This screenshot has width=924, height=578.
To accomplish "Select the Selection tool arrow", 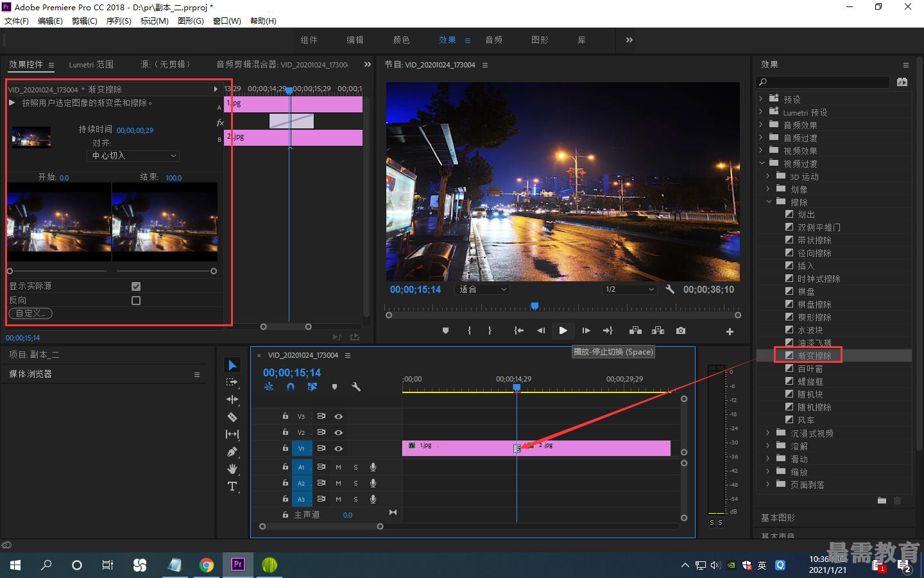I will [232, 365].
